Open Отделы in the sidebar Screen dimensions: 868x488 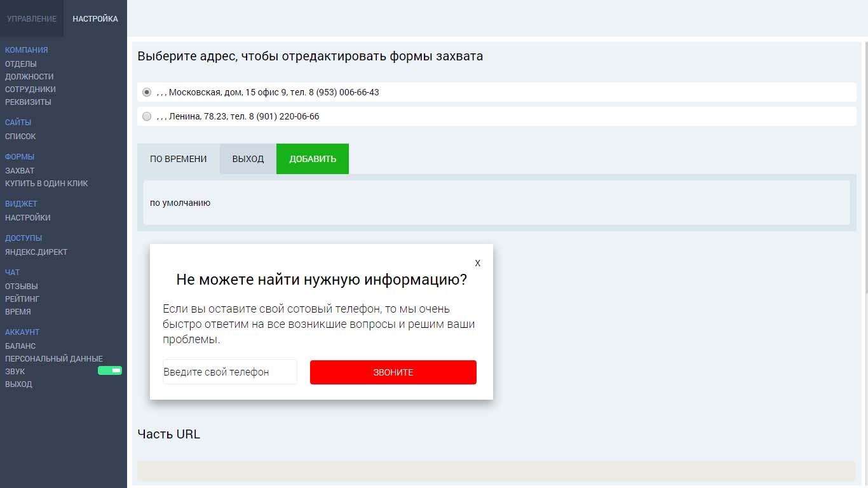pos(21,64)
